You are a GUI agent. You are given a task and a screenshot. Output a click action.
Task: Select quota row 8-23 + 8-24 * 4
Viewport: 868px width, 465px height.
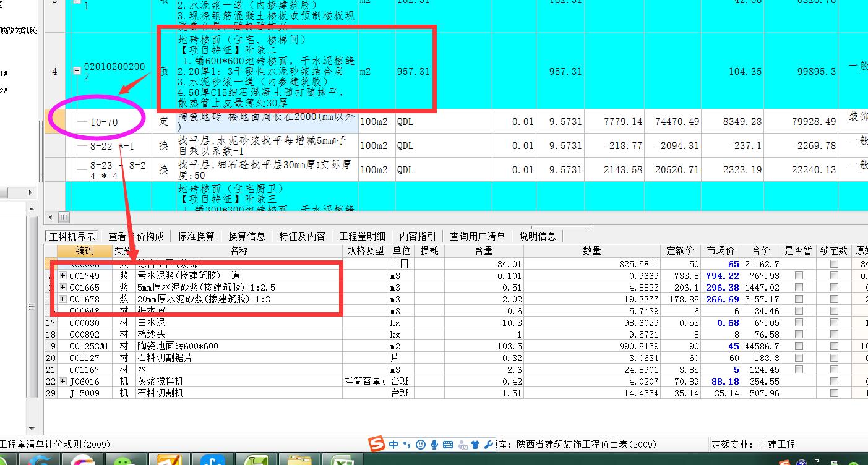point(118,170)
